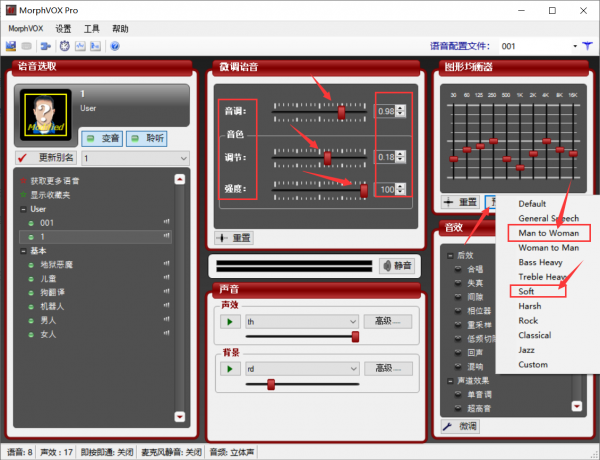600x460 pixels.
Task: Choose Man to Woman preset
Action: point(549,233)
